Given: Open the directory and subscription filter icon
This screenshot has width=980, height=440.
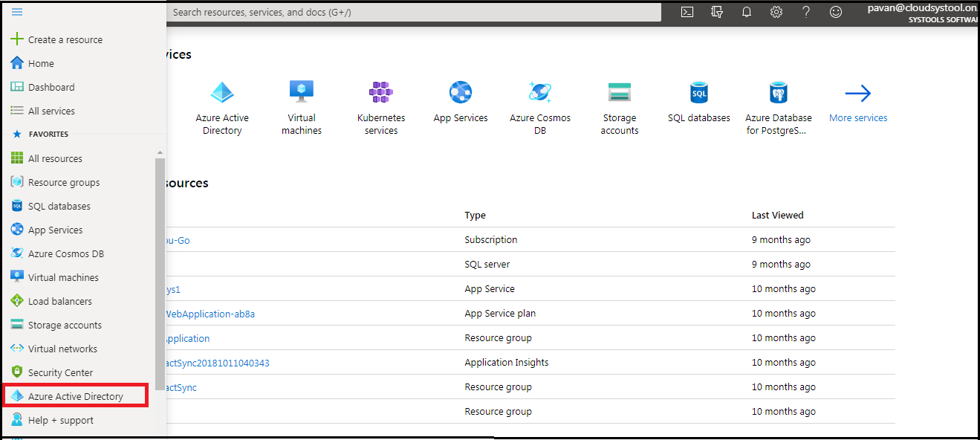Looking at the screenshot, I should point(717,12).
